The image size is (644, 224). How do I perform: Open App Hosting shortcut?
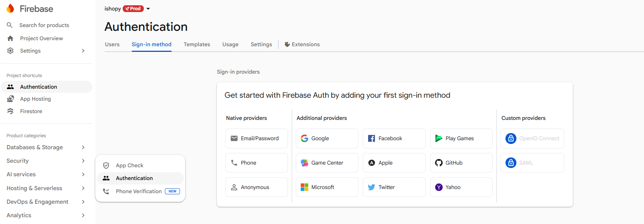click(x=35, y=99)
